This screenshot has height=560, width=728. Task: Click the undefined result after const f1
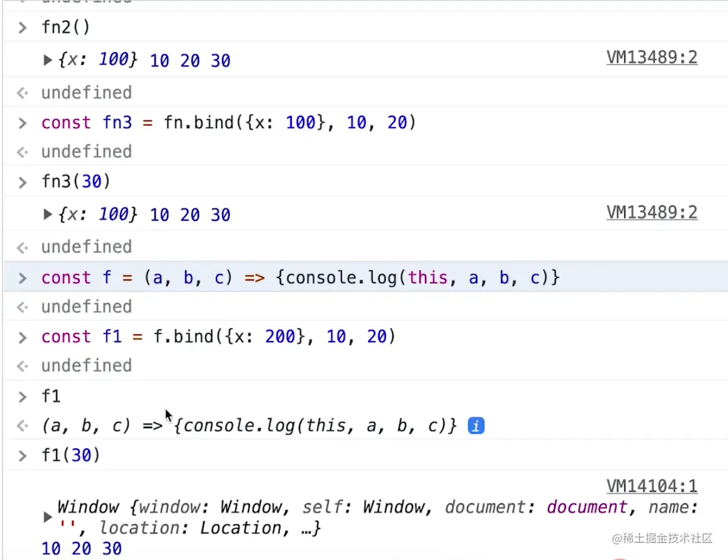[87, 365]
